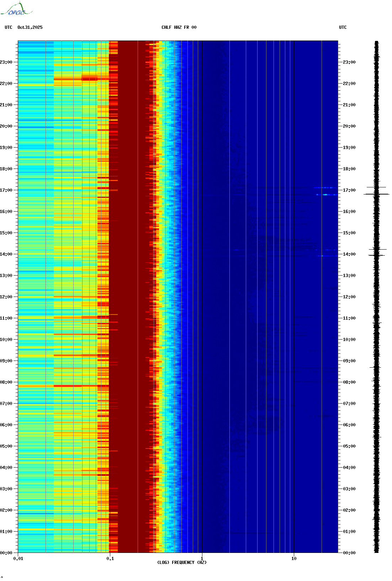Click the '20:00' label on the left axis

[x=6, y=126]
